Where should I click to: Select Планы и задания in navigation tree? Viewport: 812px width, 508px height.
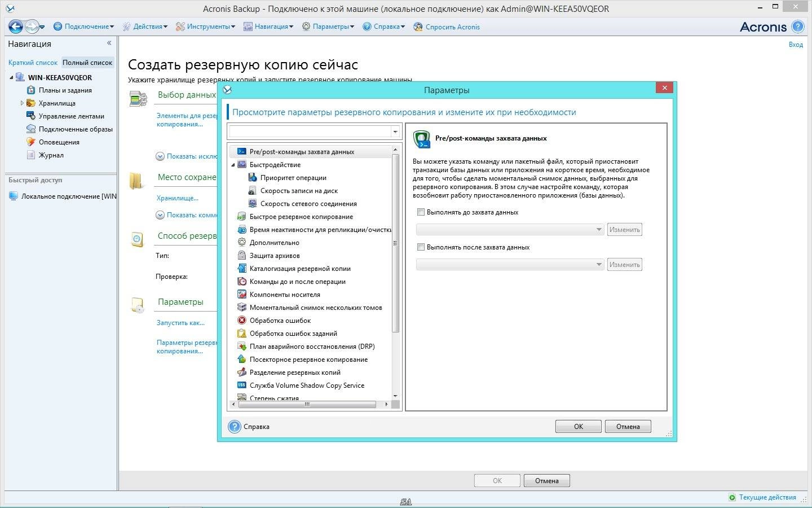coord(65,90)
